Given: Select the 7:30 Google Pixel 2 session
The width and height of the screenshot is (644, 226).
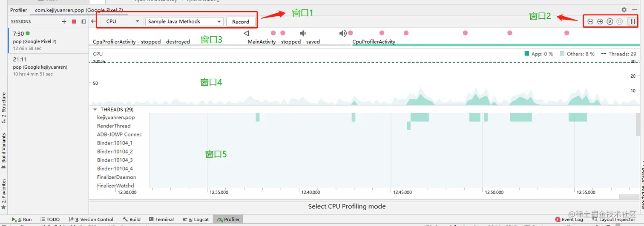Looking at the screenshot, I should [48, 41].
